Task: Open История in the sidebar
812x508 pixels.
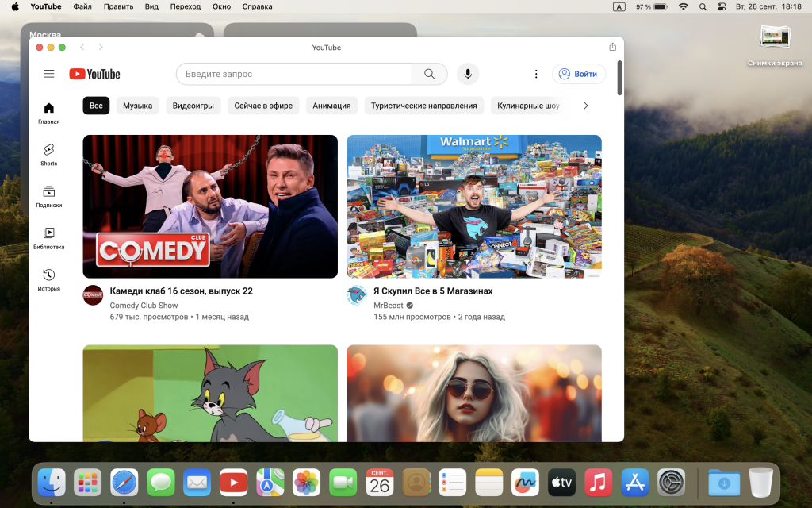Action: 49,279
